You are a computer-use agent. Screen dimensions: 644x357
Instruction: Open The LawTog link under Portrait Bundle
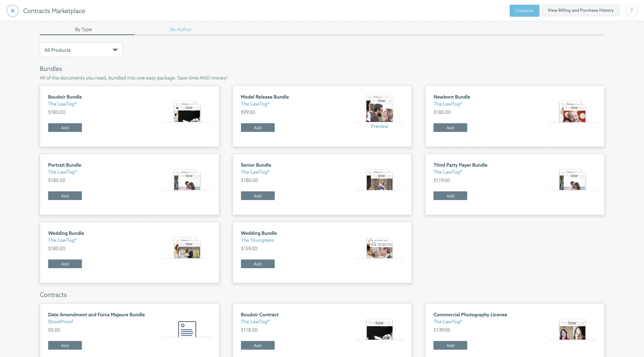62,172
